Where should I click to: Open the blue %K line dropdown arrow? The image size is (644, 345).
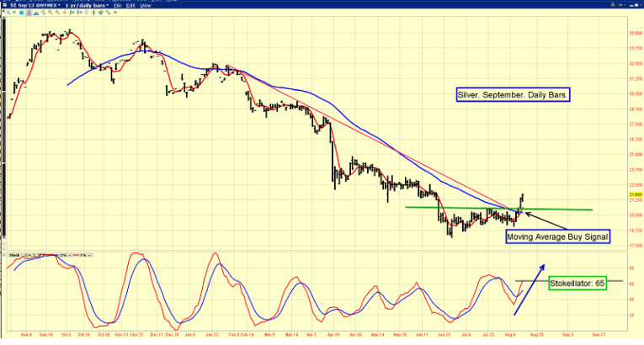(x=69, y=255)
